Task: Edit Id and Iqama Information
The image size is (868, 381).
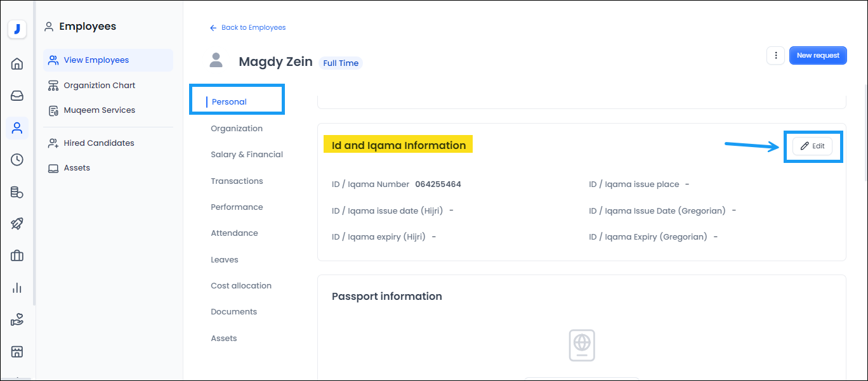Action: coord(812,146)
